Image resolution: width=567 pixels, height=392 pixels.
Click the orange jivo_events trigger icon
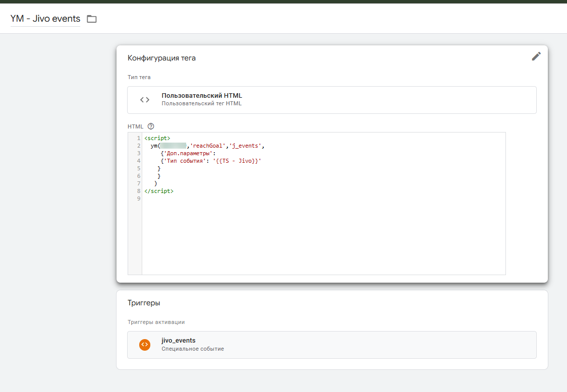pyautogui.click(x=145, y=345)
